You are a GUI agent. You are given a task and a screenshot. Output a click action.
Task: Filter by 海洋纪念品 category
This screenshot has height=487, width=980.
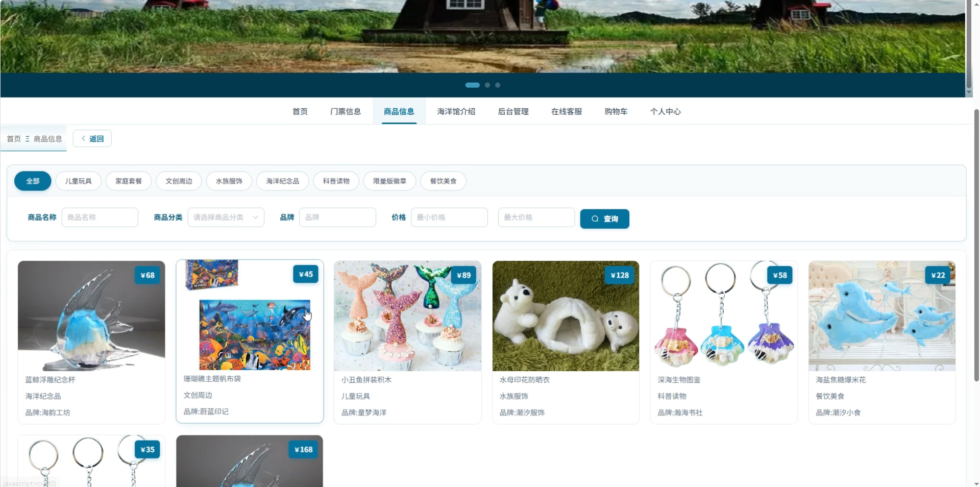click(283, 181)
